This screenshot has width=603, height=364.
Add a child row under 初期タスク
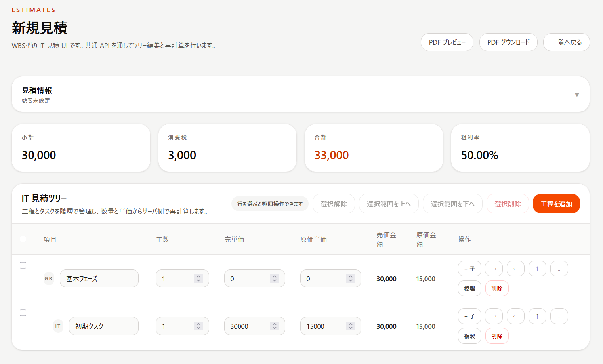[x=469, y=316]
